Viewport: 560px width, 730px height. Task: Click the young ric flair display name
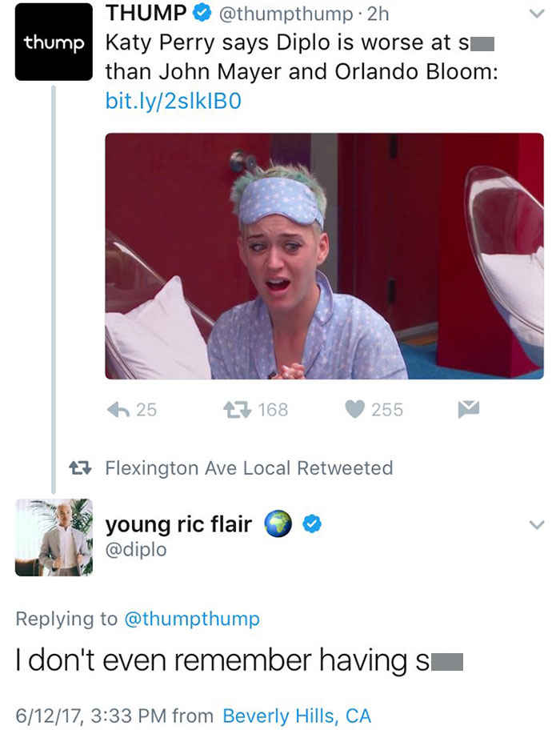tap(178, 524)
